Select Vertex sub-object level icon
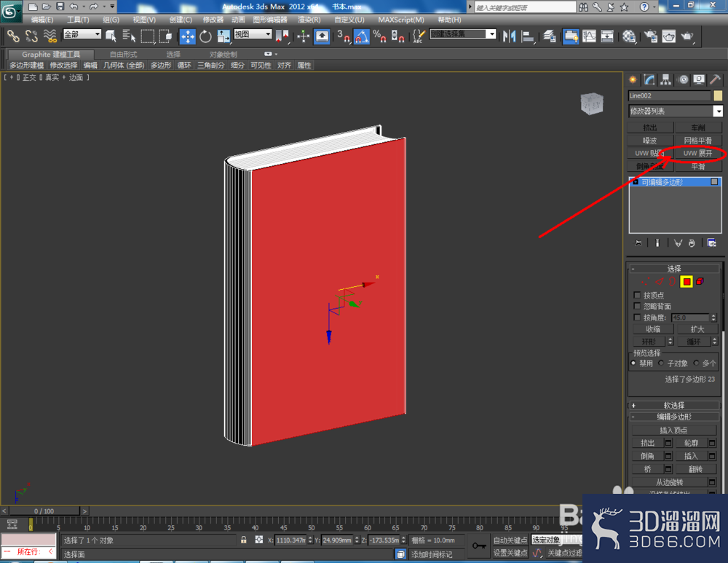 (645, 281)
